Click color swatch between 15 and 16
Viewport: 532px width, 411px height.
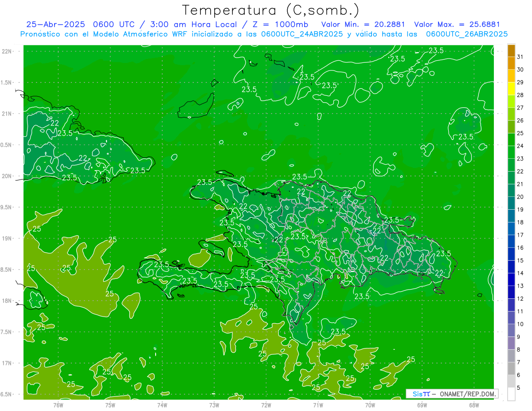pyautogui.click(x=511, y=254)
